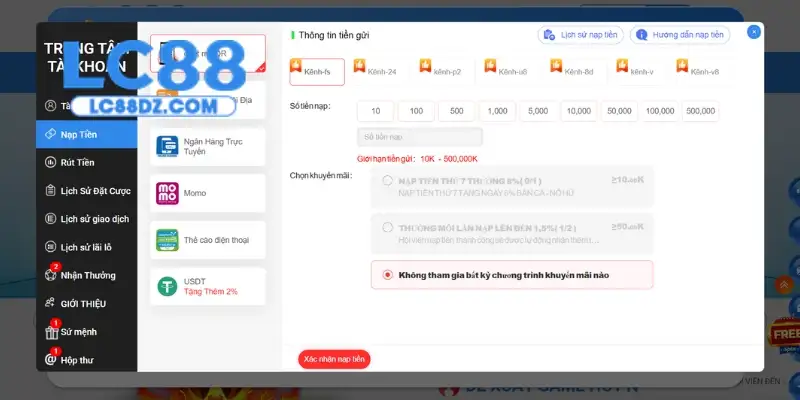Select the Nạp tiền thứ 7 promotion radio

click(x=388, y=181)
